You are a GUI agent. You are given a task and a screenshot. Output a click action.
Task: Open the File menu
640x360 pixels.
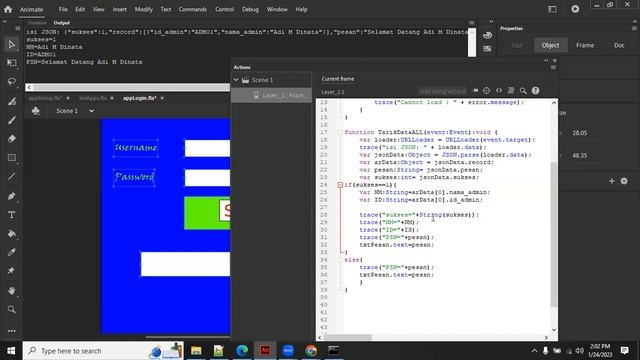[63, 9]
